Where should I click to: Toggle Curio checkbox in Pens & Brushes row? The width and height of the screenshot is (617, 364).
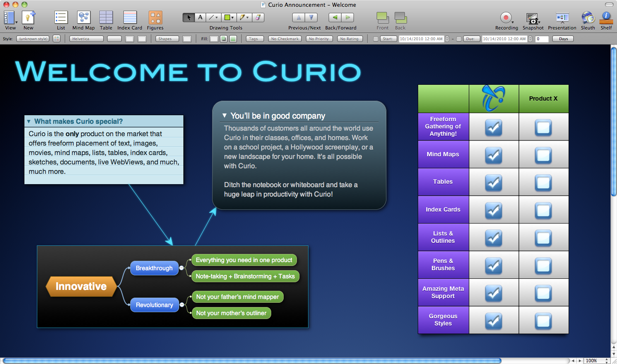click(x=494, y=265)
